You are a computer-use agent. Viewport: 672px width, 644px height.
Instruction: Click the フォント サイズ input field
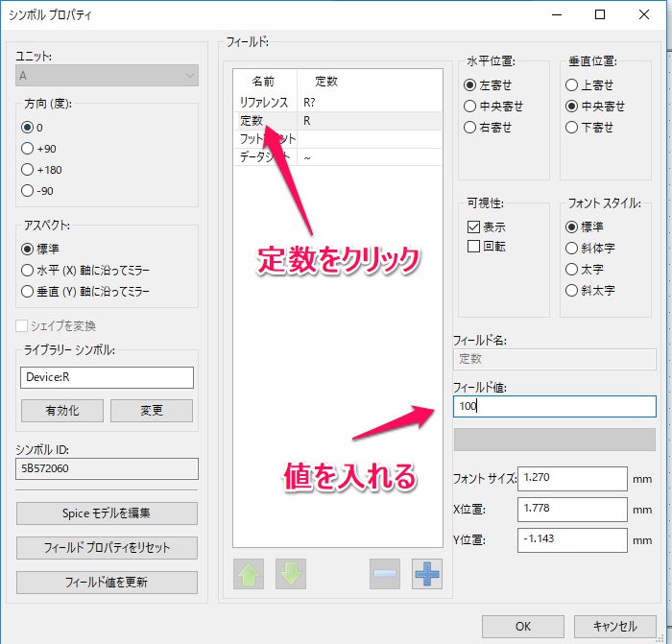coord(571,477)
